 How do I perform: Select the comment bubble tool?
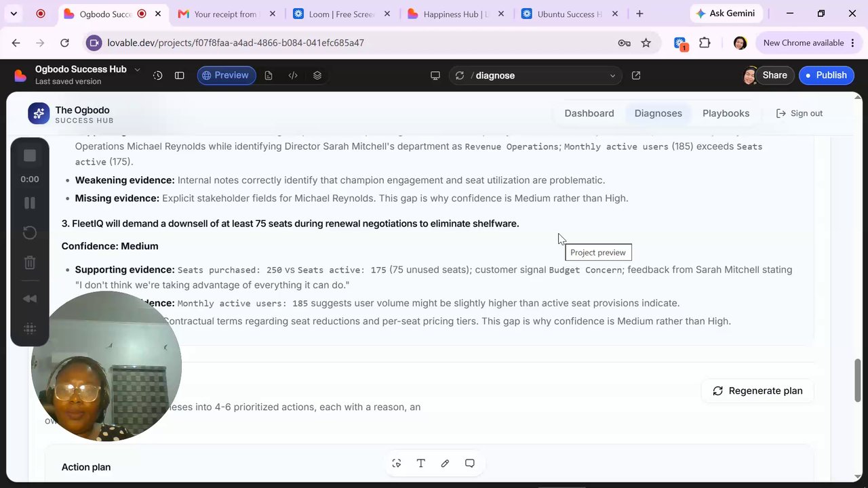click(469, 463)
